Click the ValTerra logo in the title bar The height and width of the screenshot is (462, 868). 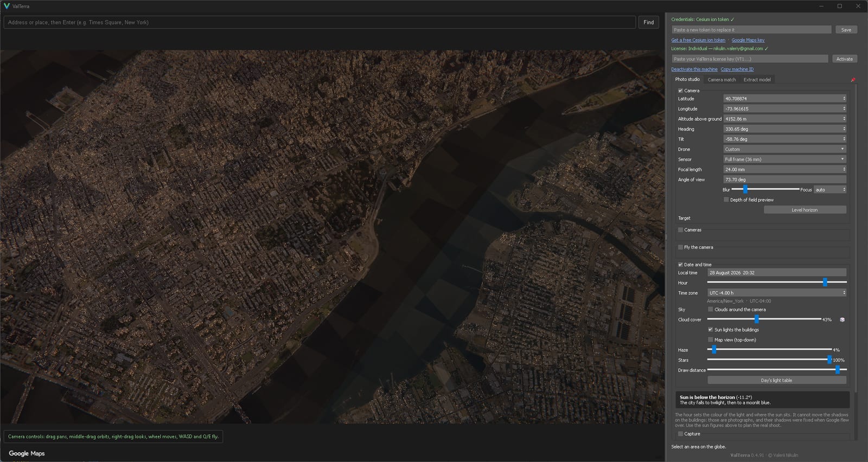point(7,6)
